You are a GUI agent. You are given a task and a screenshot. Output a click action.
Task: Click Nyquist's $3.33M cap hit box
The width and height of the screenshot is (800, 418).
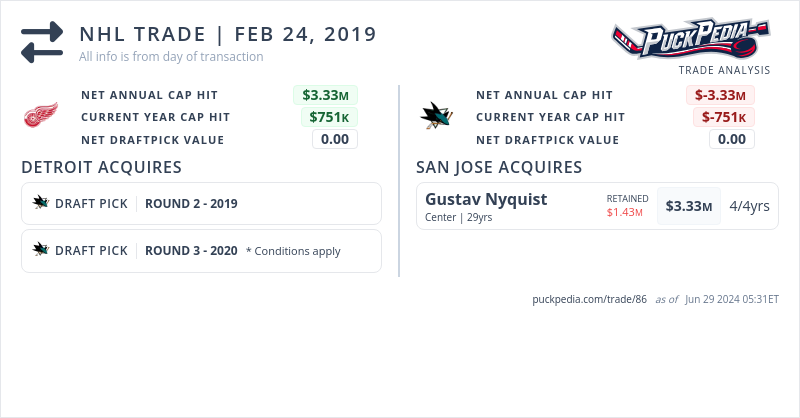click(x=689, y=206)
